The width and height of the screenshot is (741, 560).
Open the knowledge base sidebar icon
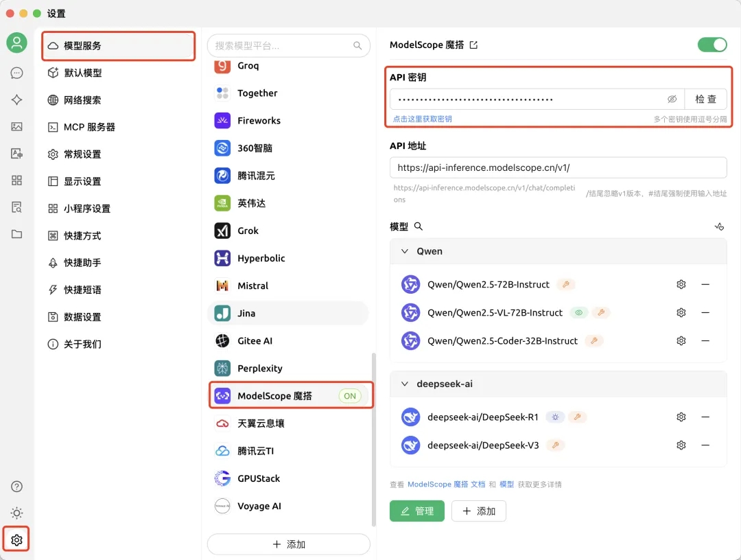(x=16, y=207)
